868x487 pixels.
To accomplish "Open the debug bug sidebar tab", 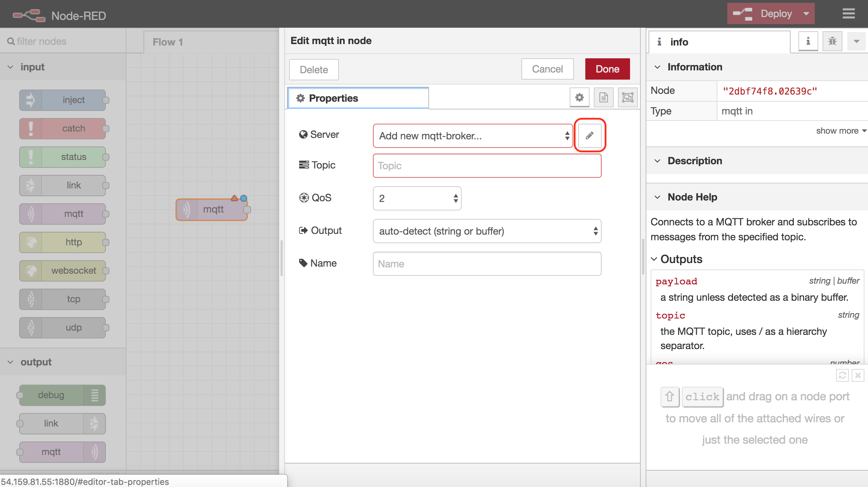I will click(x=832, y=42).
